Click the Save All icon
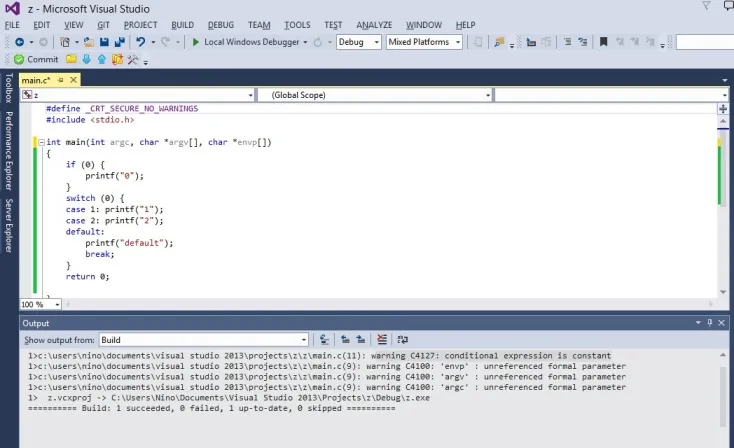Viewport: 734px width, 448px height. (x=120, y=42)
